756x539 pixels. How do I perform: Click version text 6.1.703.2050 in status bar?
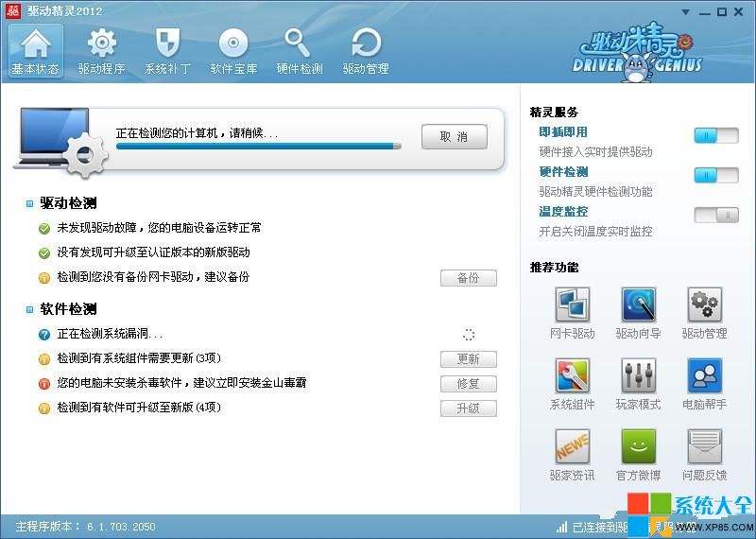click(122, 527)
